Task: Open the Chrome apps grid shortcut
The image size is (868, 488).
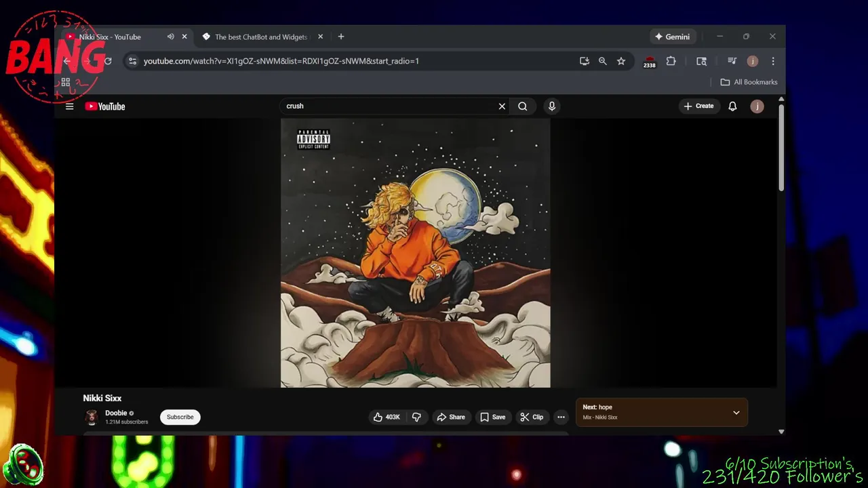Action: 66,82
